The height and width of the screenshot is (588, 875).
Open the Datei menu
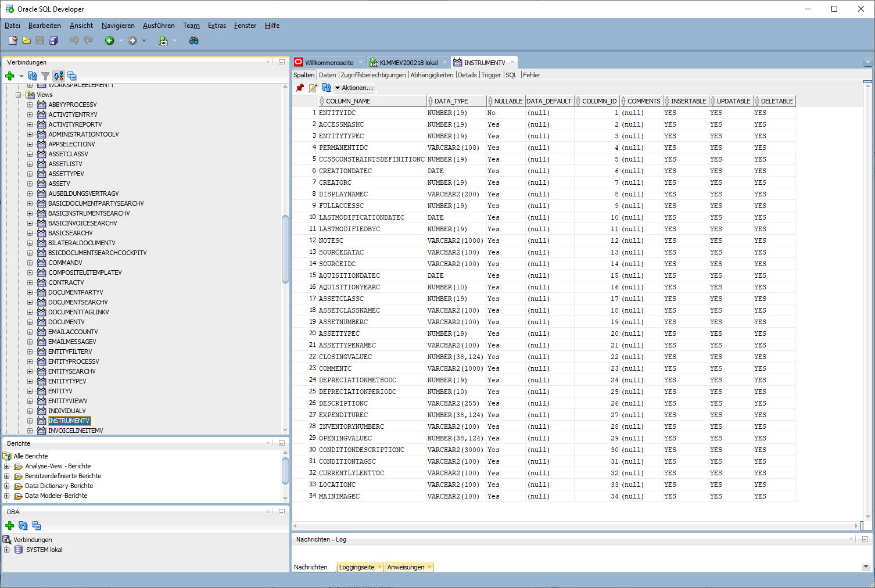12,26
